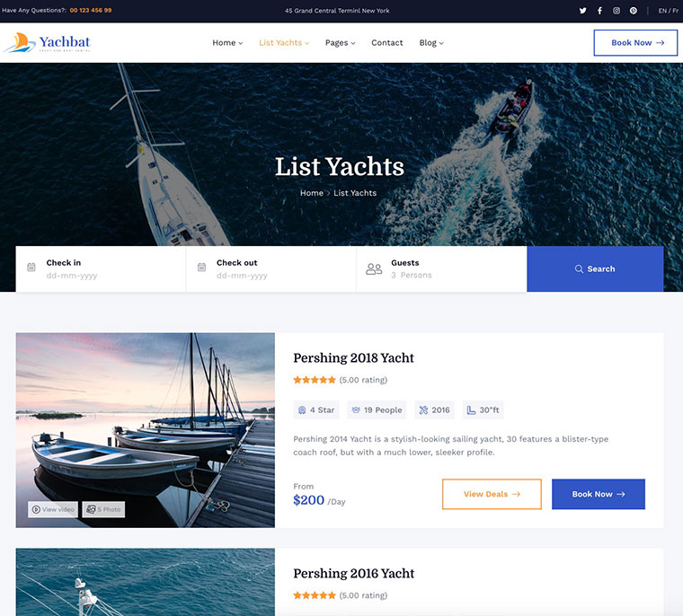Click the Check out calendar icon
683x616 pixels.
[x=201, y=267]
